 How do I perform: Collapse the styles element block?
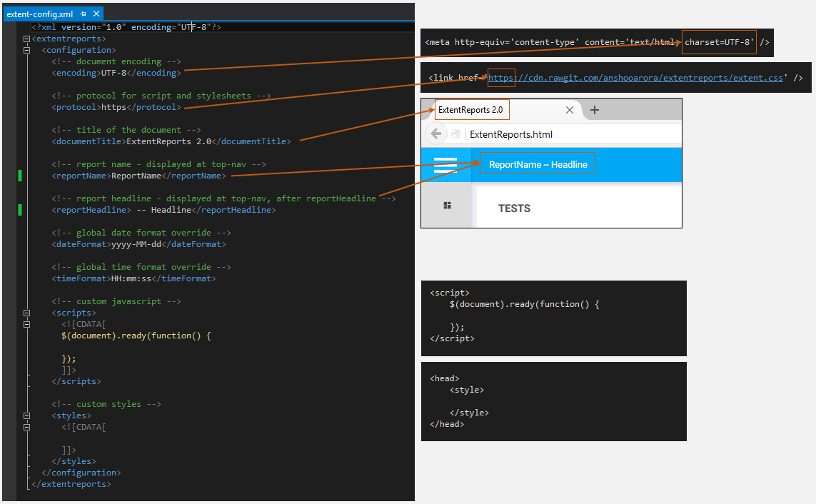26,415
